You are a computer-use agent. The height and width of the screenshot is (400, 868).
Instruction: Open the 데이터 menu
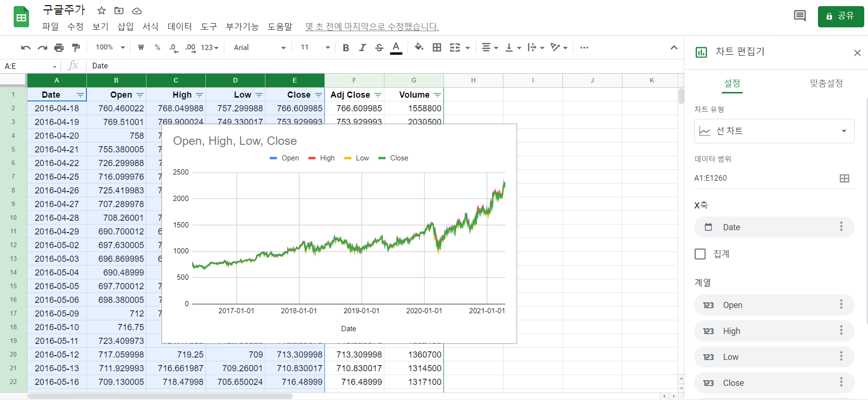(179, 26)
